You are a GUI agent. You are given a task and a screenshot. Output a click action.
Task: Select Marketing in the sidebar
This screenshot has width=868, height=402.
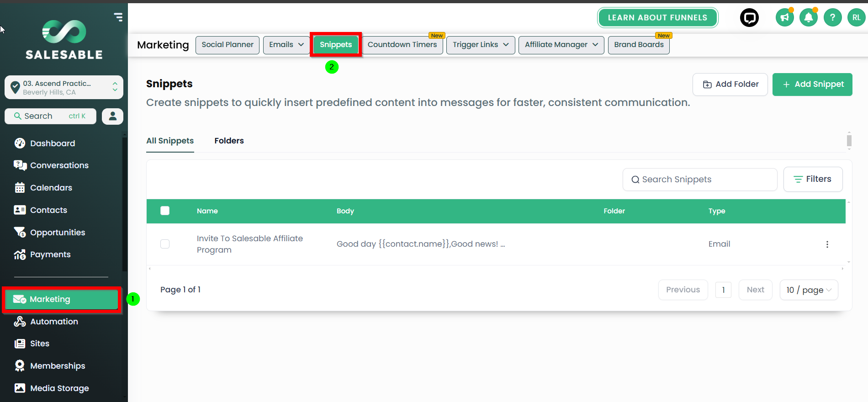tap(62, 299)
